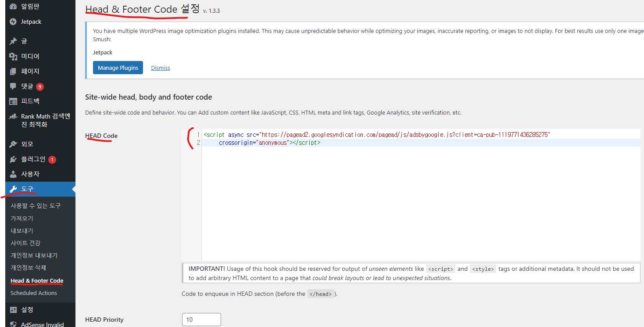Click the appearance paintbrush icon
The width and height of the screenshot is (644, 327).
coord(13,144)
